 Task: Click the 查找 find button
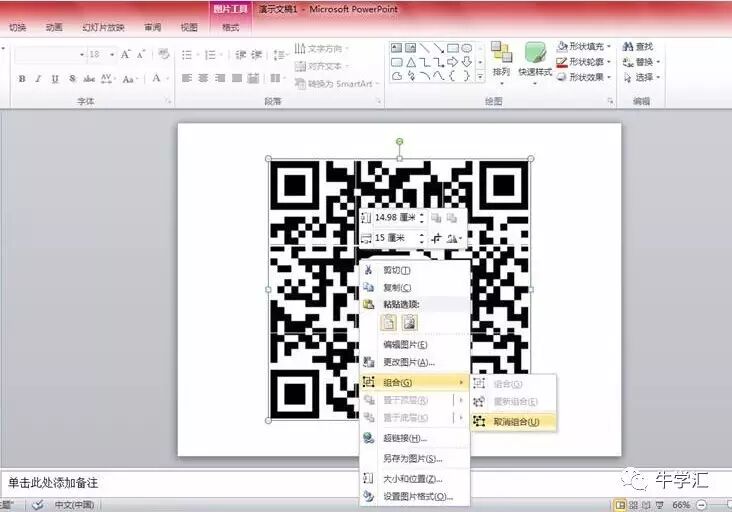[x=638, y=46]
